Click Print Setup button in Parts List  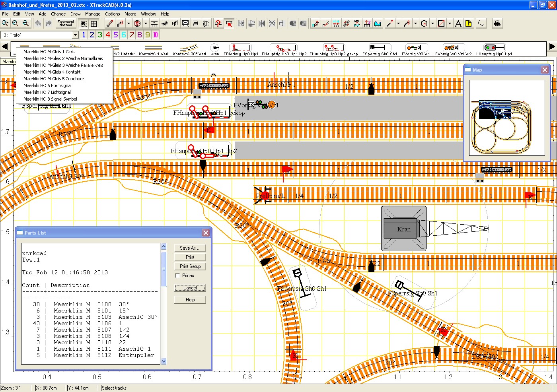[190, 266]
